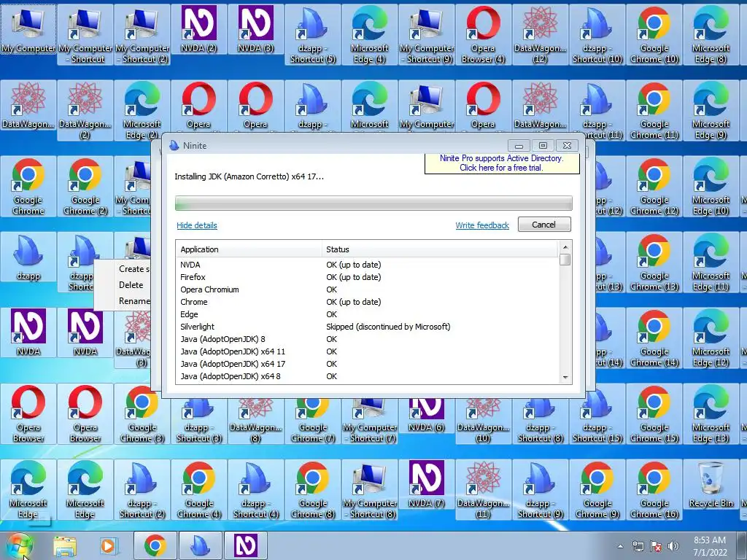Open Google Chrome (8) shortcut
Image resolution: width=747 pixels, height=560 pixels.
click(312, 490)
